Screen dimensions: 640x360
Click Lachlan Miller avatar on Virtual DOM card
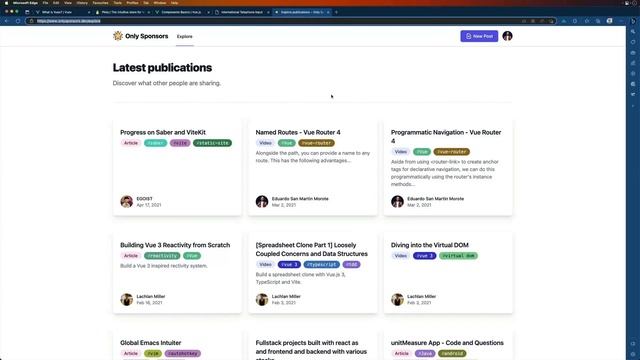pos(397,299)
